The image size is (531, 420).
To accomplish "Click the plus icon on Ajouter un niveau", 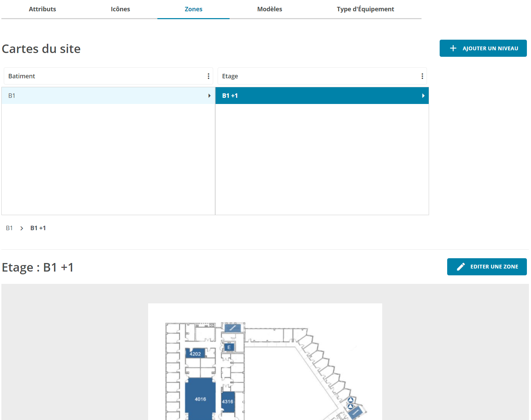I will coord(453,49).
